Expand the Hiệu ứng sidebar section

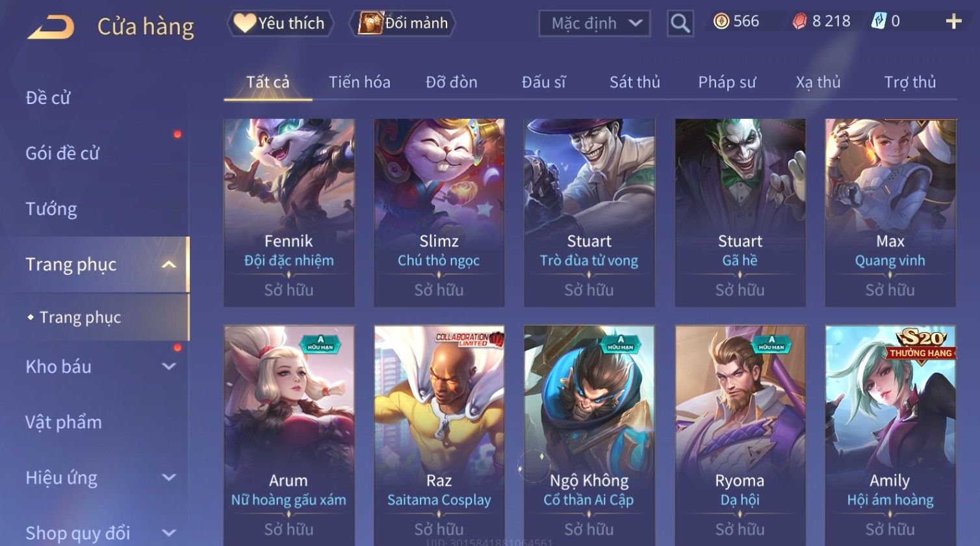[x=169, y=478]
